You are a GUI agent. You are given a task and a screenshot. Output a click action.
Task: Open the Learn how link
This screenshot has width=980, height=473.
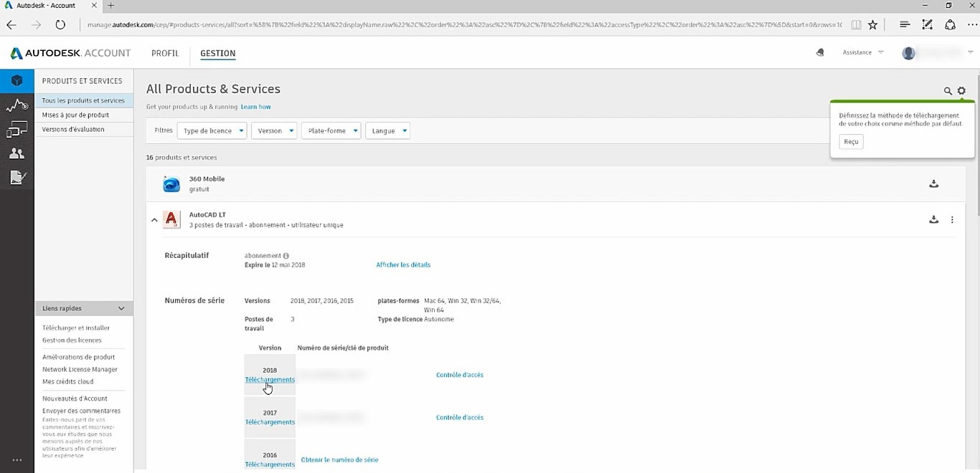pyautogui.click(x=255, y=107)
